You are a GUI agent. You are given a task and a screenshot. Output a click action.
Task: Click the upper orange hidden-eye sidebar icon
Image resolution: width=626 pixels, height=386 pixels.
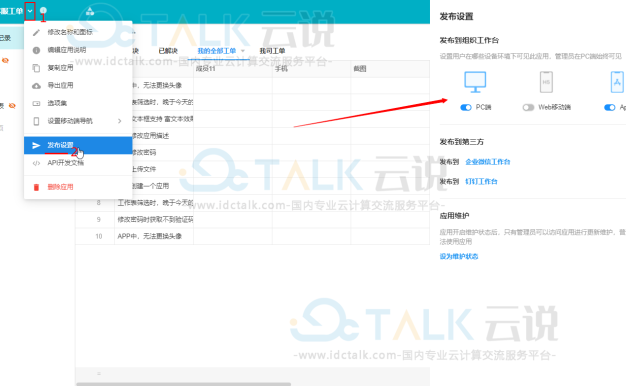pyautogui.click(x=5, y=61)
